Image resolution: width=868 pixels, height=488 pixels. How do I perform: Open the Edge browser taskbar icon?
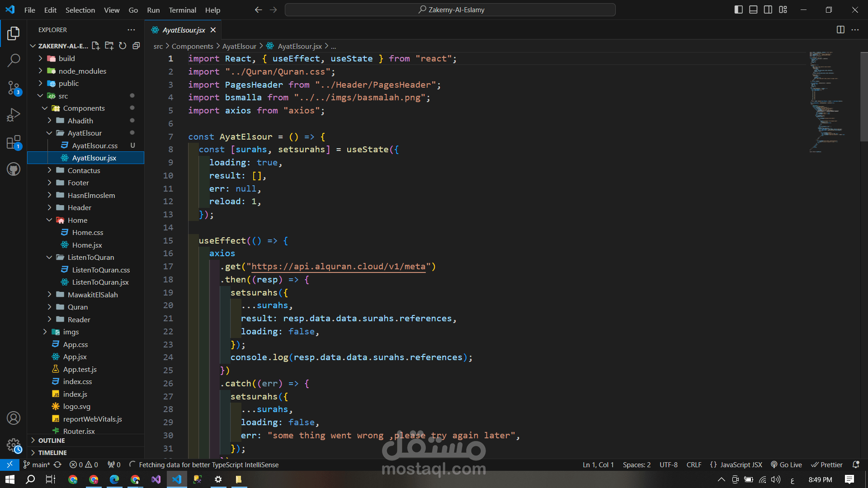[114, 479]
